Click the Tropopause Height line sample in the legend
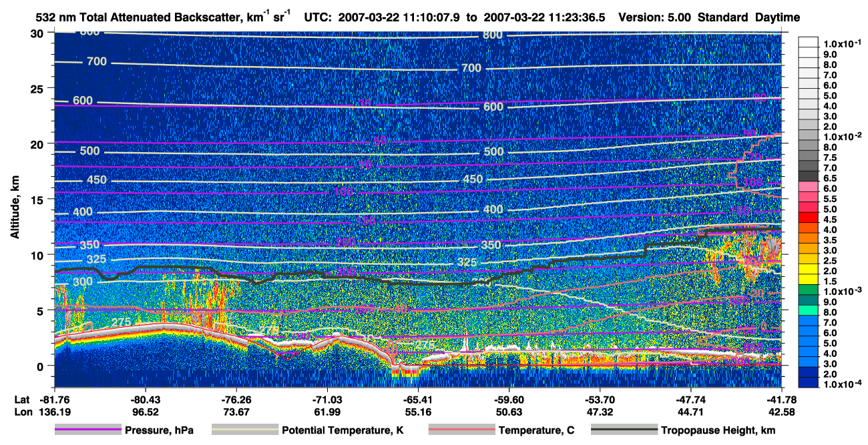 624,430
